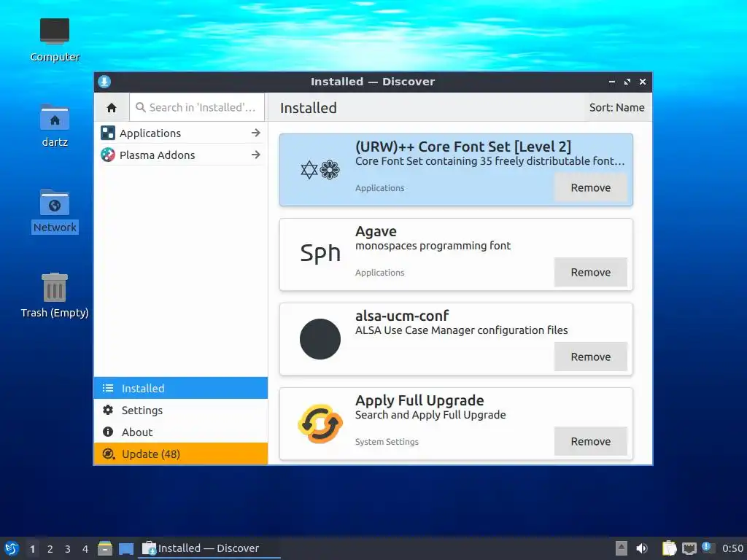Click the Discover window title bar icon
747x560 pixels.
[x=104, y=82]
